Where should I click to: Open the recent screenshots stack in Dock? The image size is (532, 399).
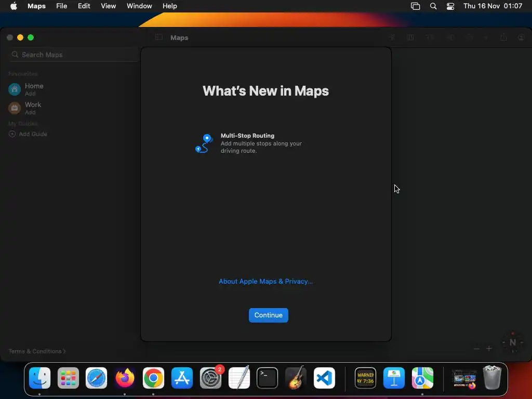(464, 379)
